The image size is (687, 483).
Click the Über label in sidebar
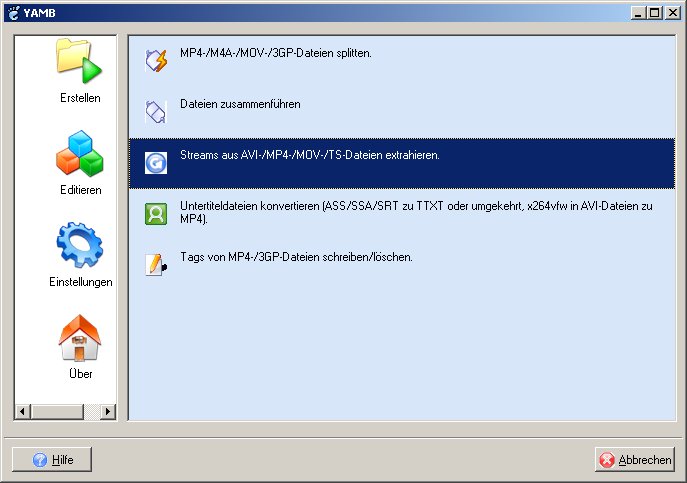(x=81, y=373)
